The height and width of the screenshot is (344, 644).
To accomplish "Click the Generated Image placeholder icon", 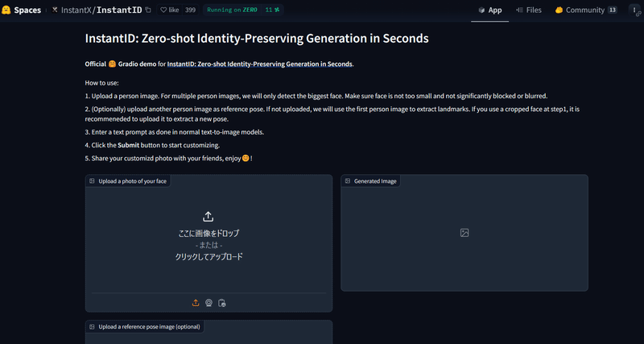I will (x=464, y=233).
